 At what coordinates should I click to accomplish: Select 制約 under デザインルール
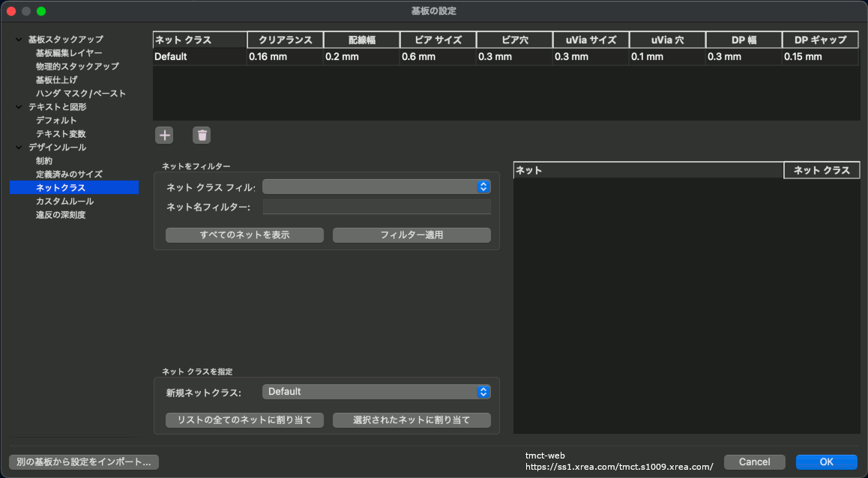(44, 161)
